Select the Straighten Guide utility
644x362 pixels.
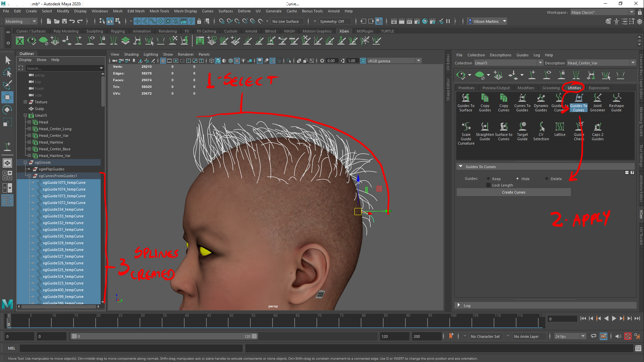[x=485, y=131]
